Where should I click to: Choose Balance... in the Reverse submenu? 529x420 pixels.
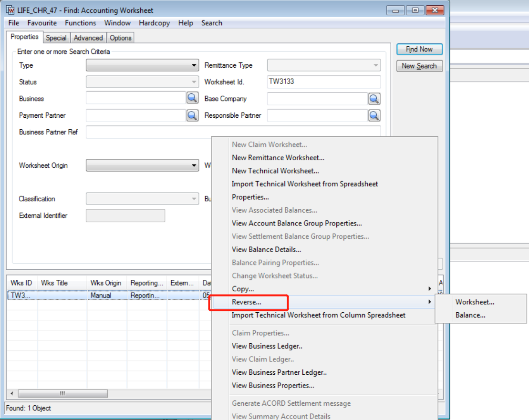[470, 315]
